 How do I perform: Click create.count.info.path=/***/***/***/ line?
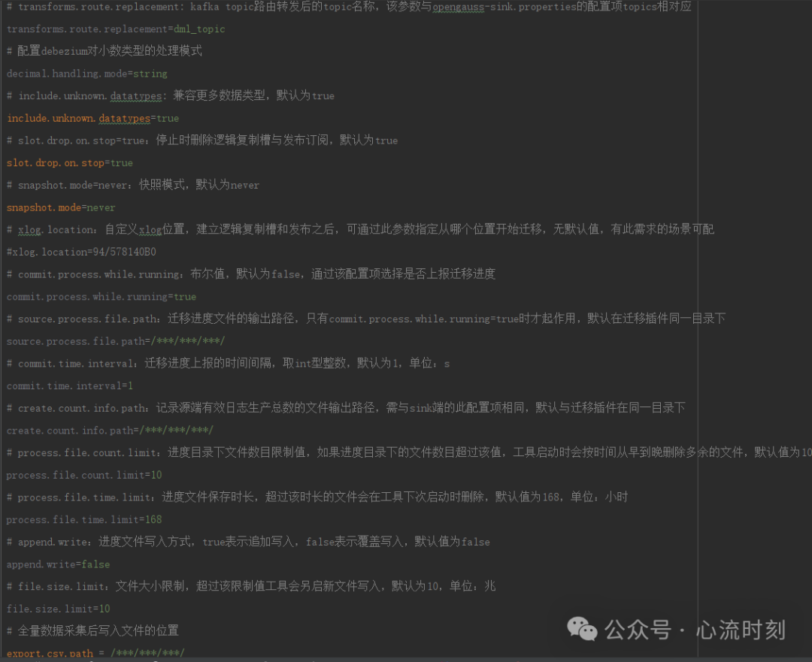[x=111, y=430]
